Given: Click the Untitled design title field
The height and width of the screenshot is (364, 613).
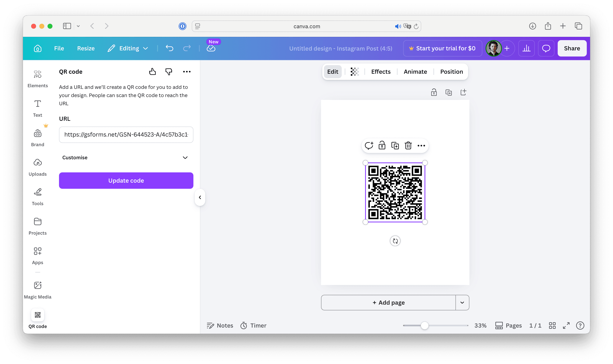Looking at the screenshot, I should pos(340,49).
